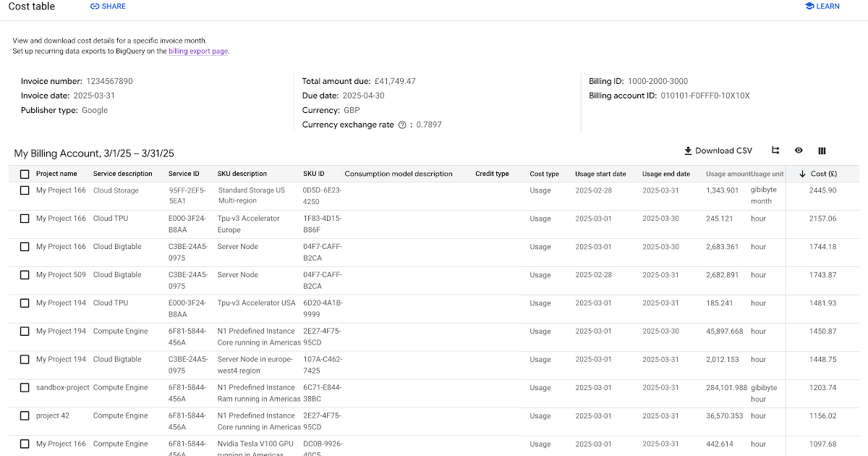Click the currency exchange rate help icon
This screenshot has height=456, width=868.
[x=402, y=124]
